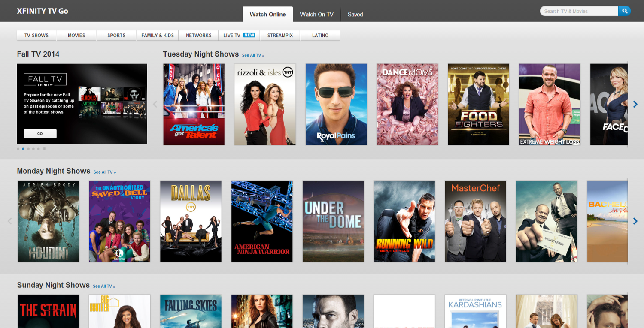This screenshot has width=644, height=328.
Task: Switch to the Watch On TV tab
Action: (x=316, y=14)
